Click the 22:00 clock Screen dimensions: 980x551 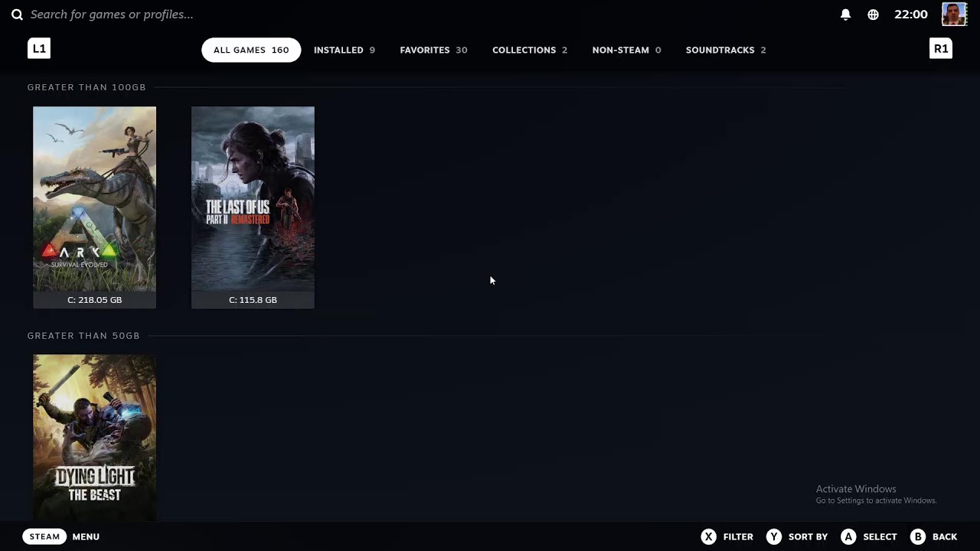click(911, 15)
